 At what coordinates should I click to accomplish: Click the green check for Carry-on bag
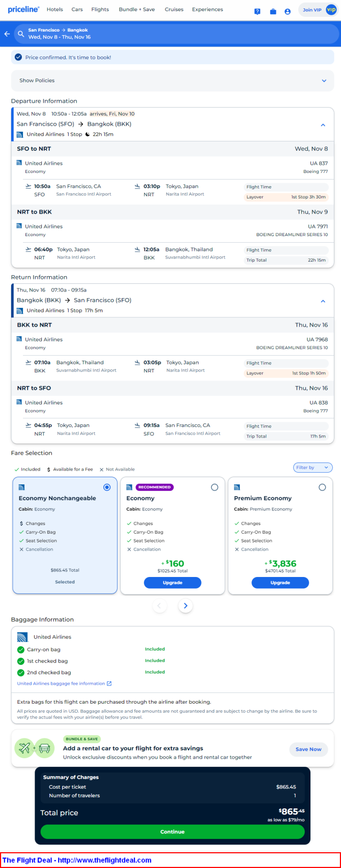coord(21,650)
